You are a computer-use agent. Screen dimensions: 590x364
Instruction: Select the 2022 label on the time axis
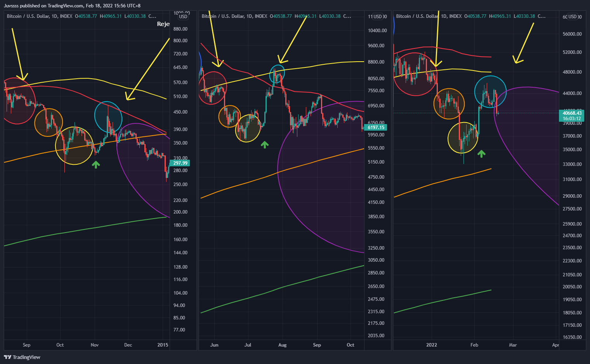pos(432,345)
